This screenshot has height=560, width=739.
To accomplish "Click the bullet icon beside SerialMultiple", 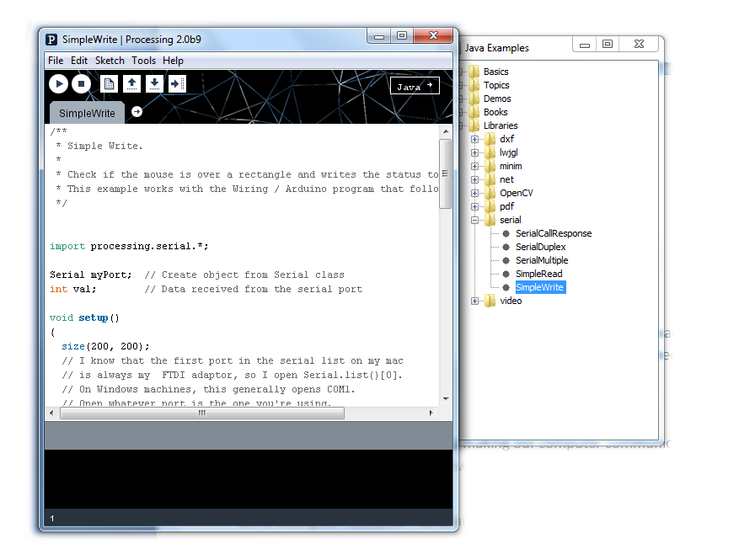I will (x=506, y=260).
